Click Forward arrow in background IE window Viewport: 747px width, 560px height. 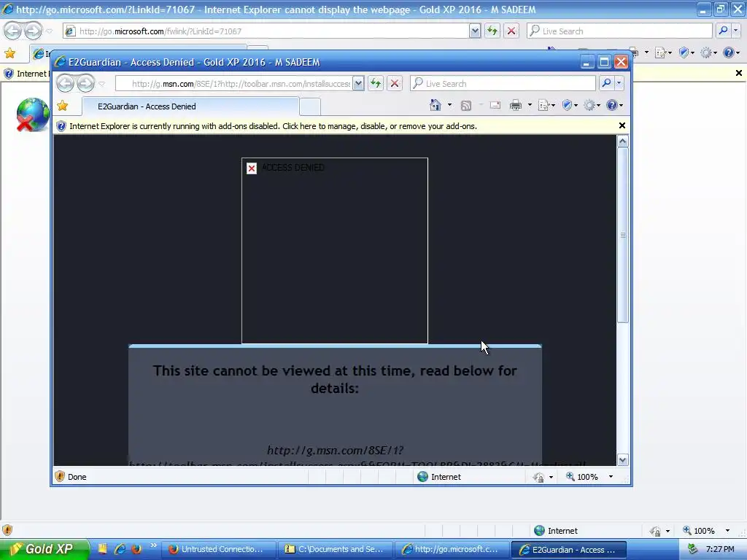click(x=34, y=31)
